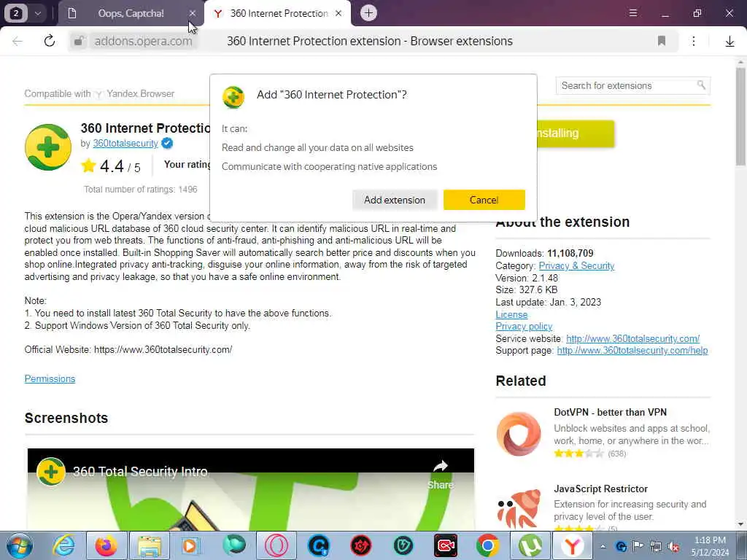Click the addons.opera.com address field

coord(143,41)
